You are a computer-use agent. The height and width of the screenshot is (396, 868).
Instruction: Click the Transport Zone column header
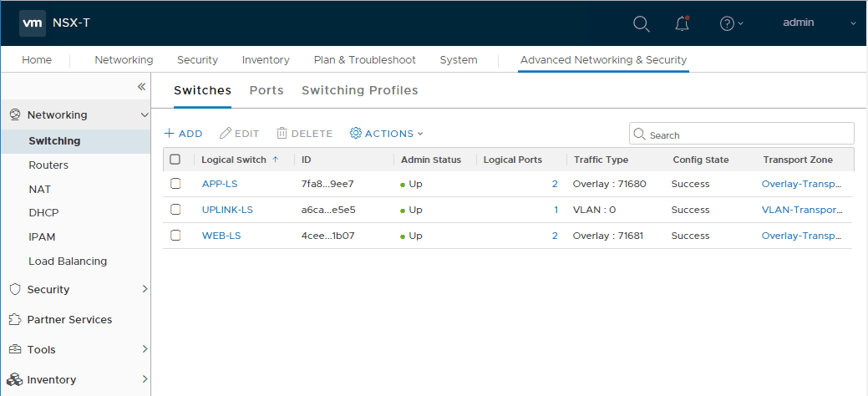point(798,160)
